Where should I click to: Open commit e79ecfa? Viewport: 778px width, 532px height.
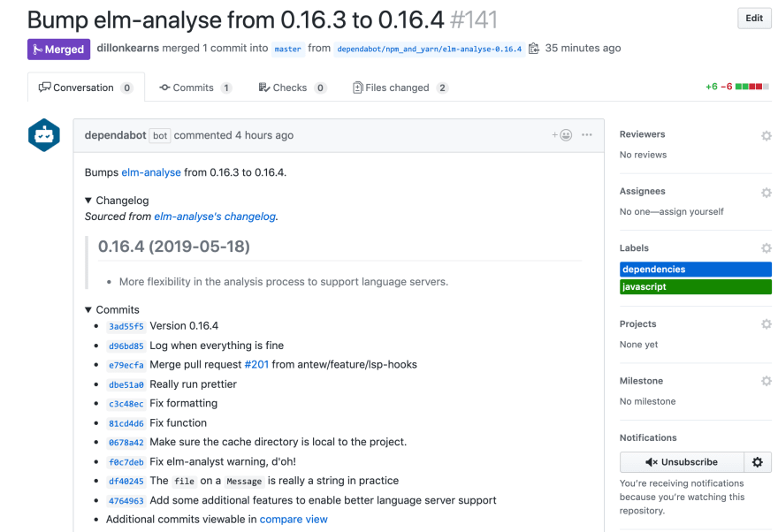pos(126,365)
